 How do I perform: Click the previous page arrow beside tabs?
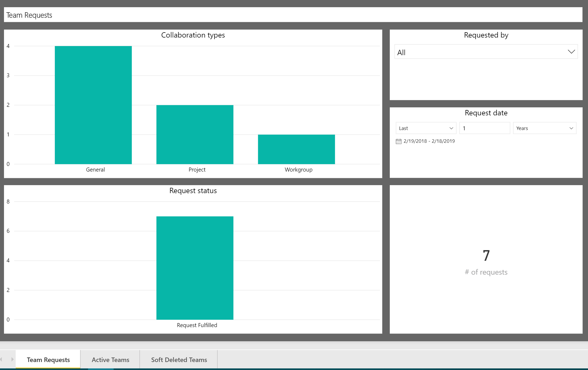pyautogui.click(x=1, y=359)
